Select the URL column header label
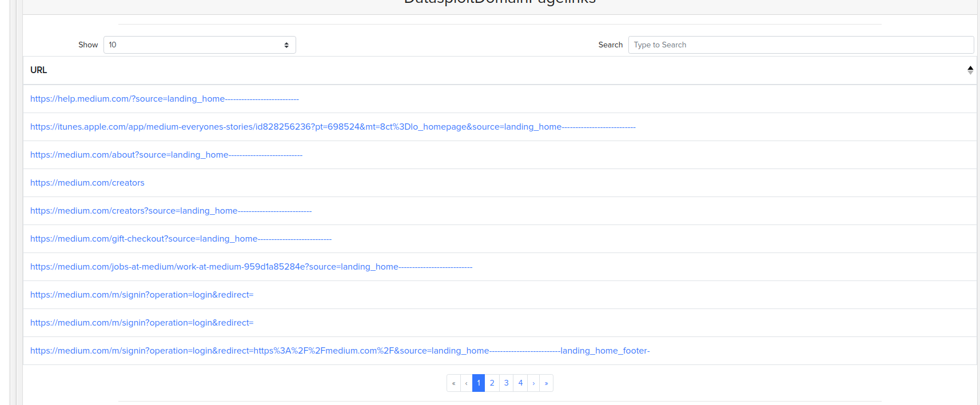Viewport: 980px width, 405px height. (39, 70)
